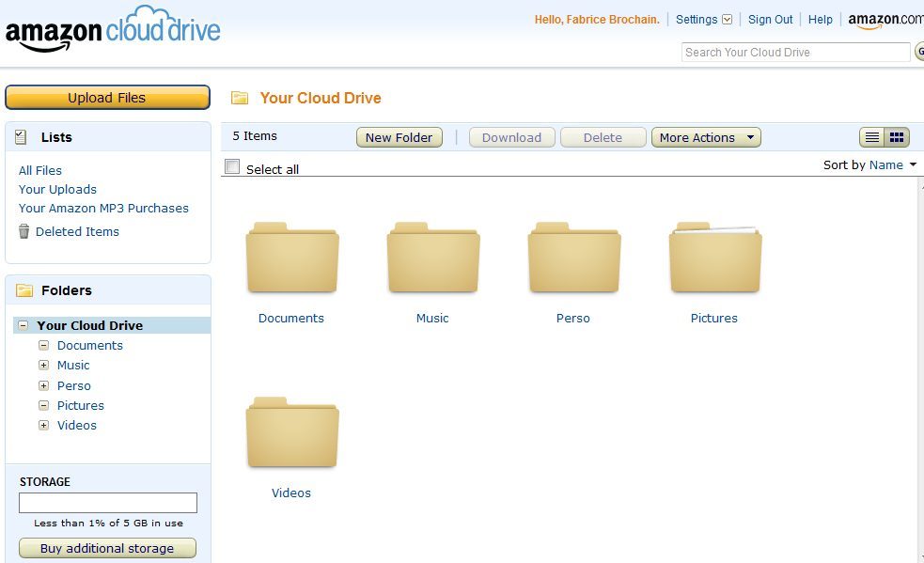Click the Deleted Items trash icon

(x=24, y=231)
